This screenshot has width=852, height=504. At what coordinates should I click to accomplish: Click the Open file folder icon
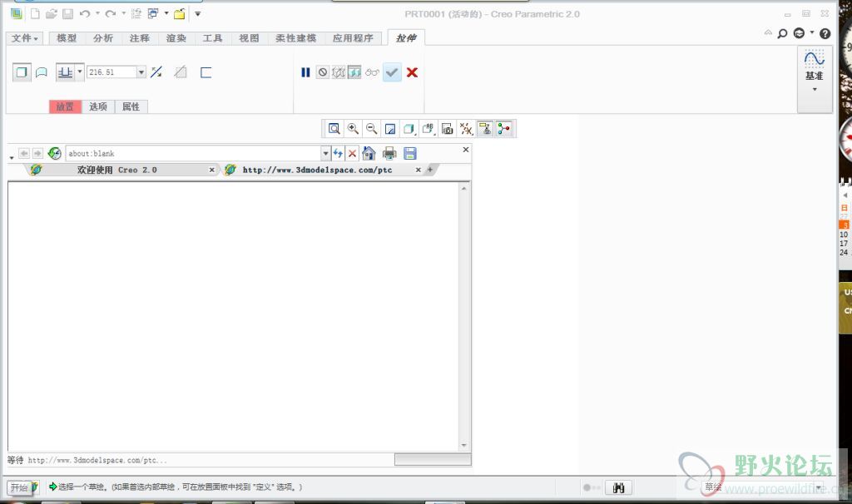51,13
